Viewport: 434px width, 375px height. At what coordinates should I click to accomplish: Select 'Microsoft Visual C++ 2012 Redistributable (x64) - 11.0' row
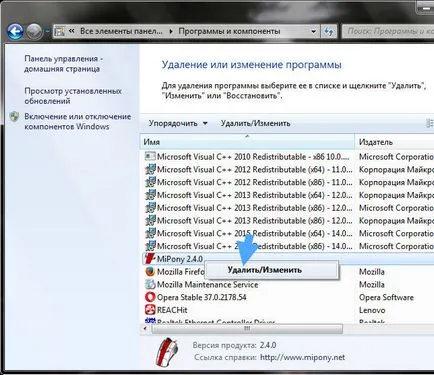click(288, 169)
